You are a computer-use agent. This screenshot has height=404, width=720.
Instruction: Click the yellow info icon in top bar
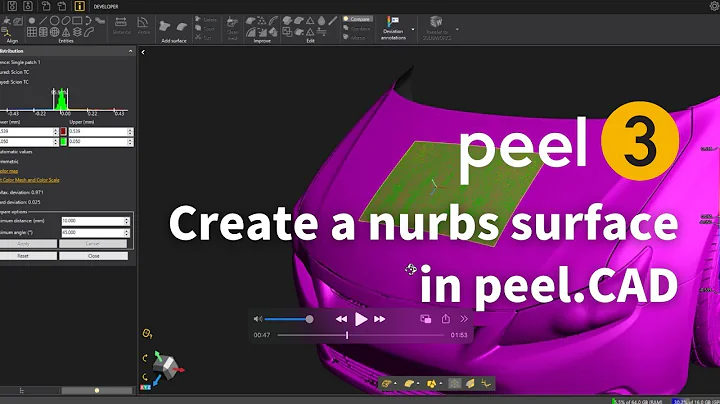(79, 6)
